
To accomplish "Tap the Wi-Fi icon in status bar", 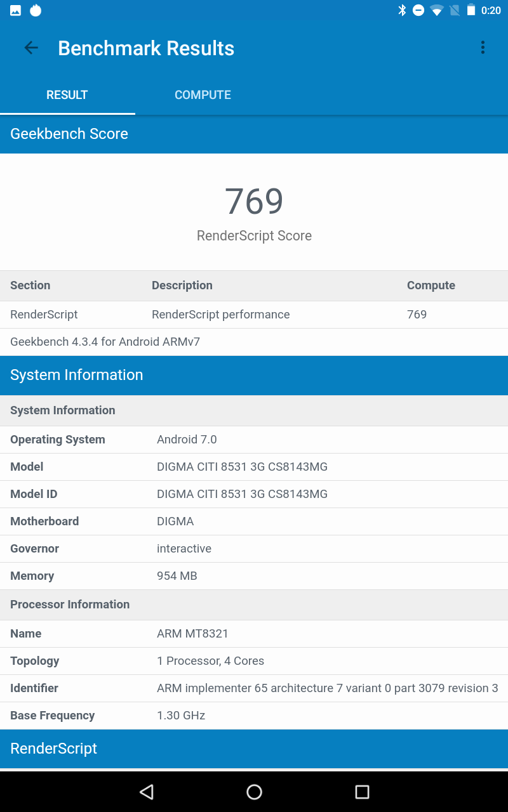I will [436, 10].
